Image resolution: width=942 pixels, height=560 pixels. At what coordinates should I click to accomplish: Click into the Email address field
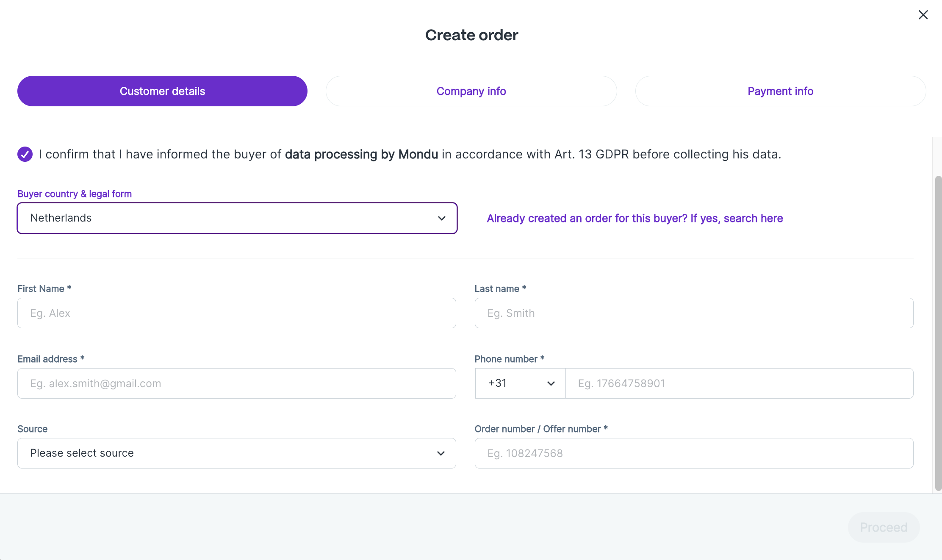point(236,383)
